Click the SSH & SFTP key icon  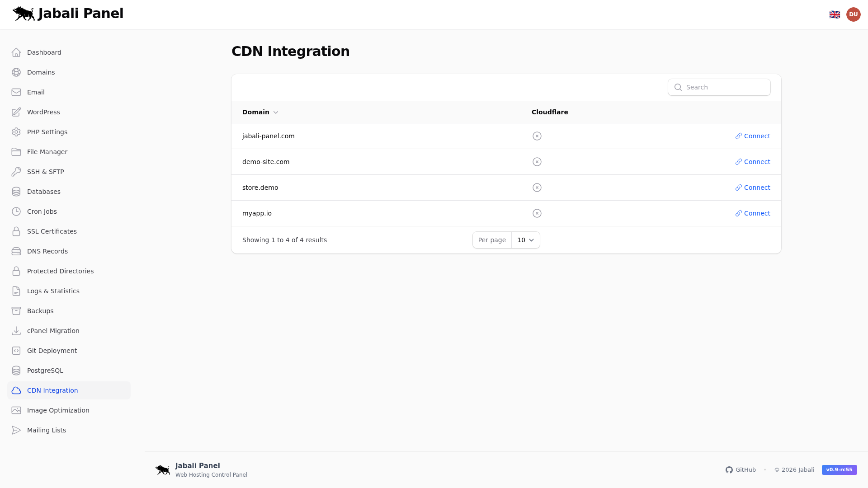pos(16,172)
